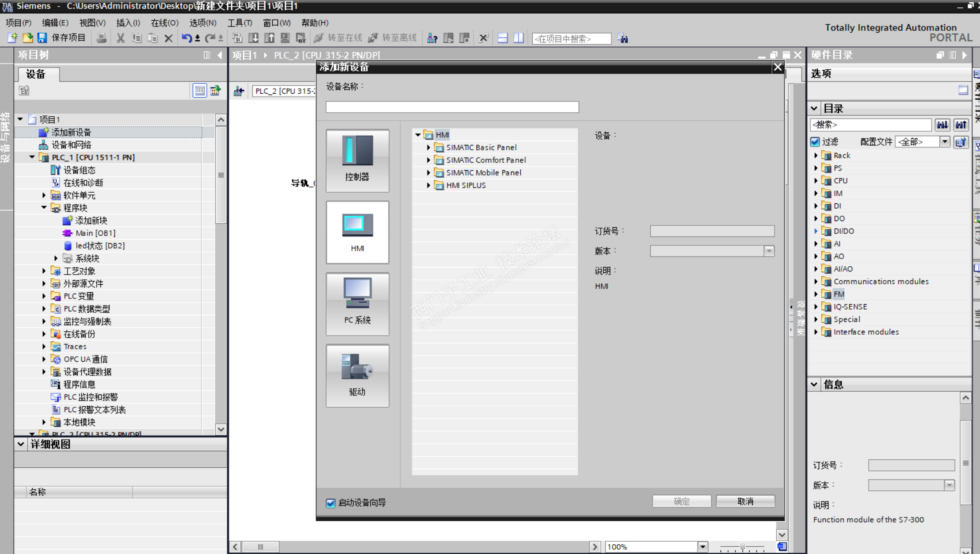Open the 选项(N) options menu
This screenshot has width=980, height=554.
(202, 23)
